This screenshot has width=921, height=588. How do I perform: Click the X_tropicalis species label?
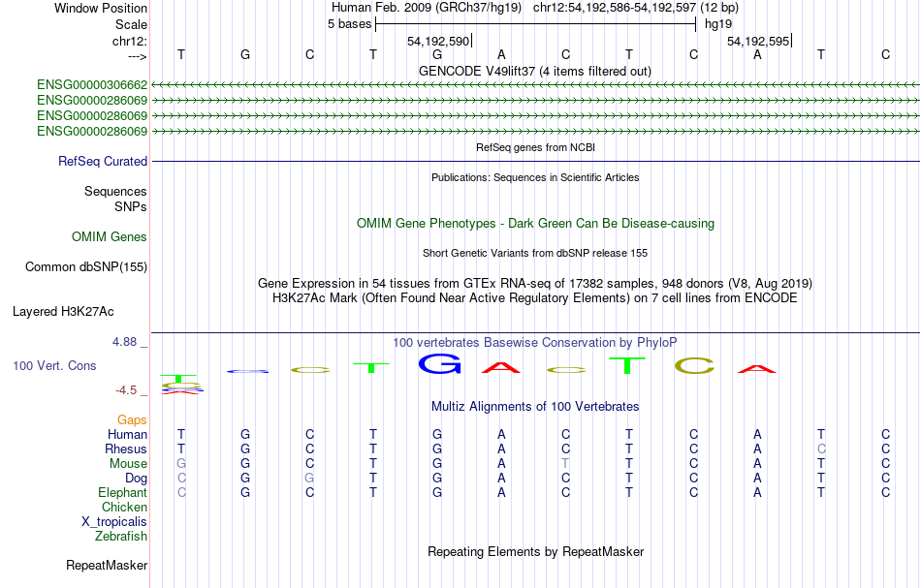(114, 522)
